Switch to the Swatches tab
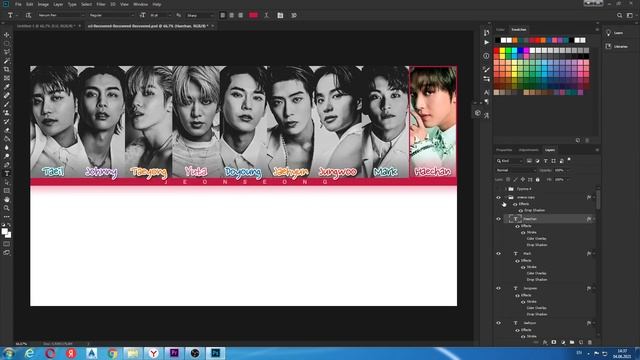640x360 pixels. point(519,30)
